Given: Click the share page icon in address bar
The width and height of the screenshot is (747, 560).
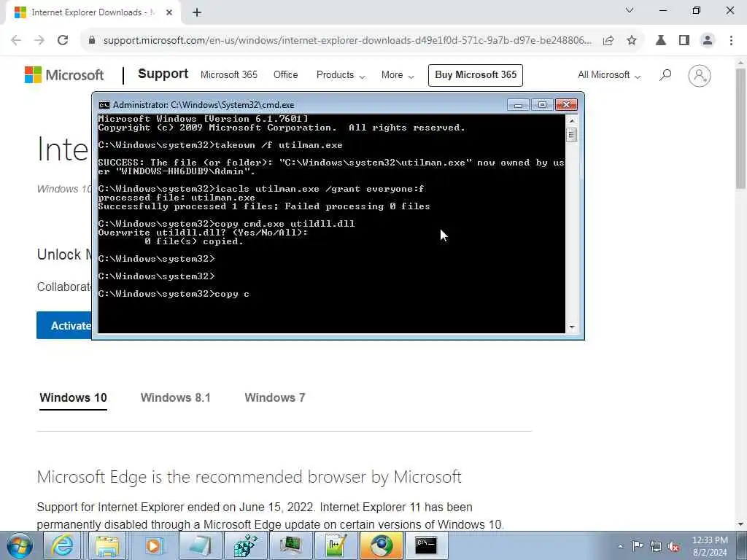Looking at the screenshot, I should [x=608, y=41].
